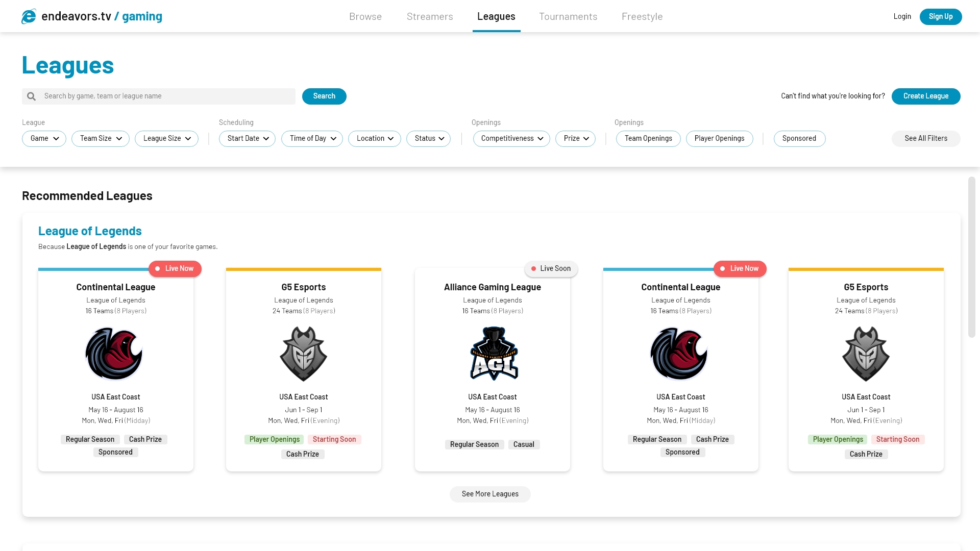Open the Competitiveness dropdown
Image resolution: width=980 pixels, height=551 pixels.
[511, 139]
